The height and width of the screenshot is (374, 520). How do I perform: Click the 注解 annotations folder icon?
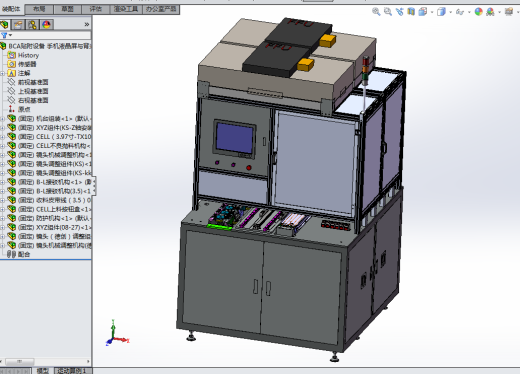tap(12, 73)
